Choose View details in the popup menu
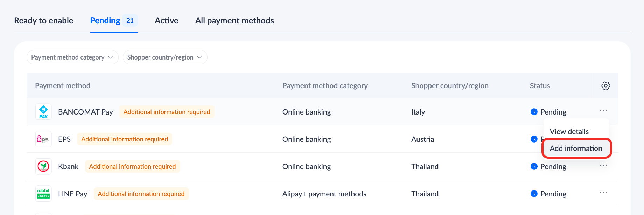Image resolution: width=644 pixels, height=215 pixels. (x=569, y=132)
